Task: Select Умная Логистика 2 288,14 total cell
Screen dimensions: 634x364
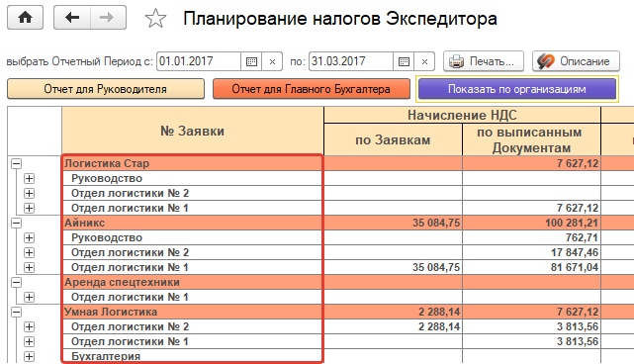Action: click(393, 312)
